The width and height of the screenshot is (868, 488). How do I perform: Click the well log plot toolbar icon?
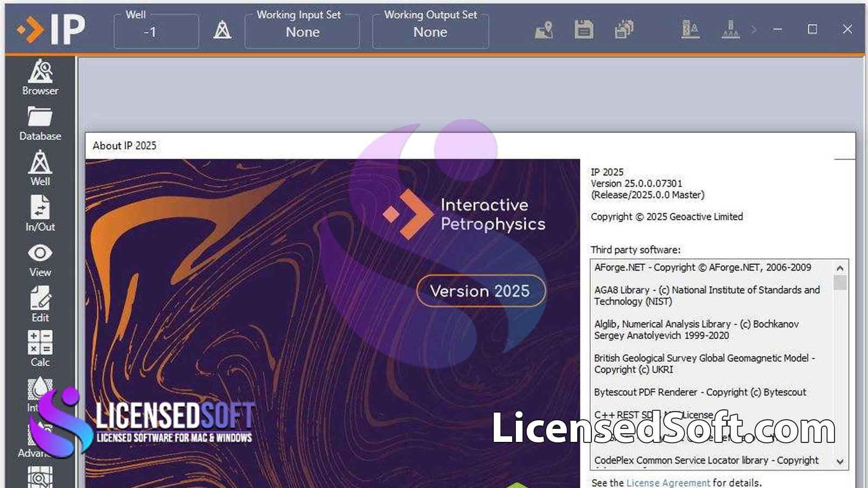(x=690, y=29)
